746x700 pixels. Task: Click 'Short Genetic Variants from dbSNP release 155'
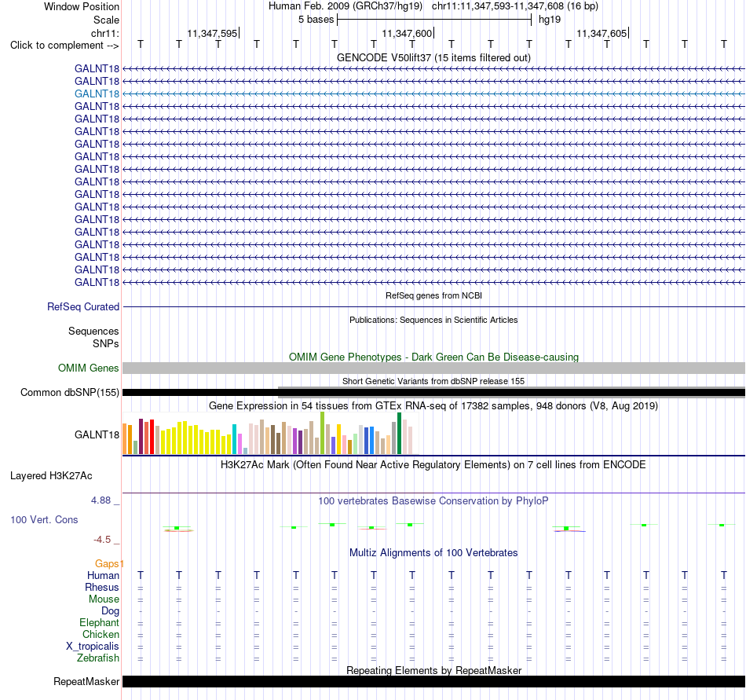click(433, 381)
